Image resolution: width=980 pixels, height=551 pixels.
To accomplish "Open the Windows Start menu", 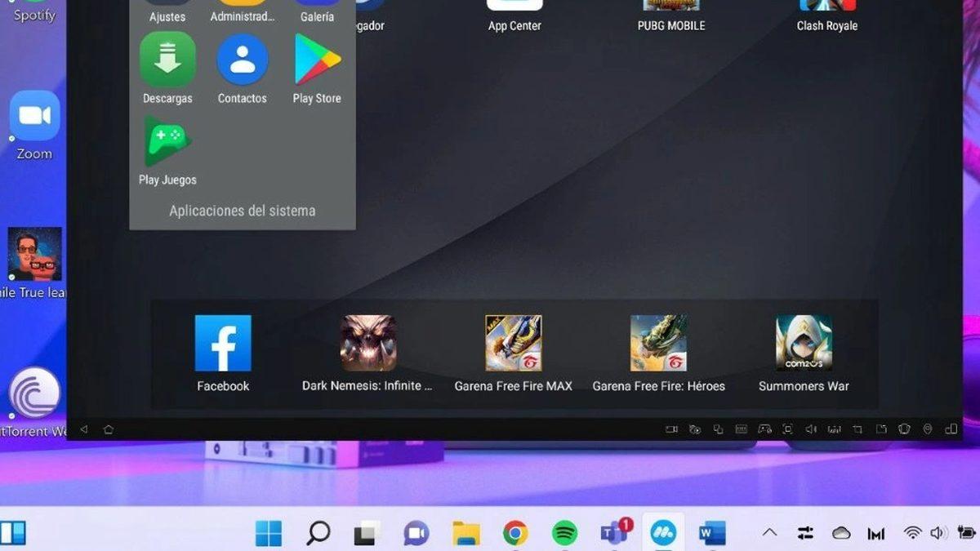I will click(x=269, y=533).
